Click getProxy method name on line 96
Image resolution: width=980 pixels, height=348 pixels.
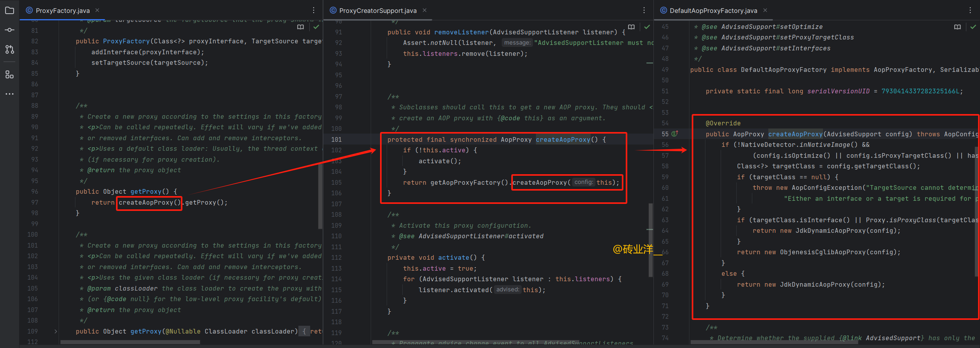tap(146, 192)
